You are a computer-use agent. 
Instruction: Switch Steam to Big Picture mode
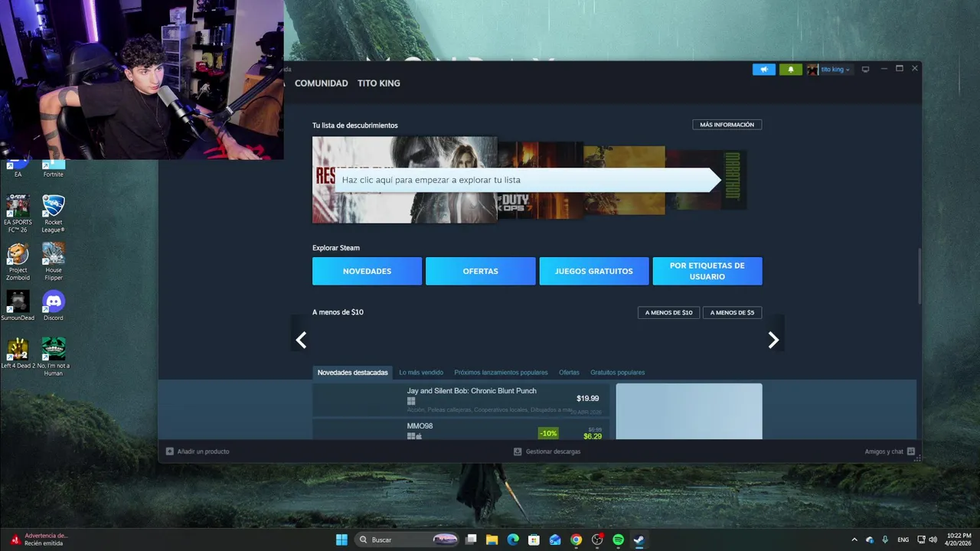pos(866,69)
